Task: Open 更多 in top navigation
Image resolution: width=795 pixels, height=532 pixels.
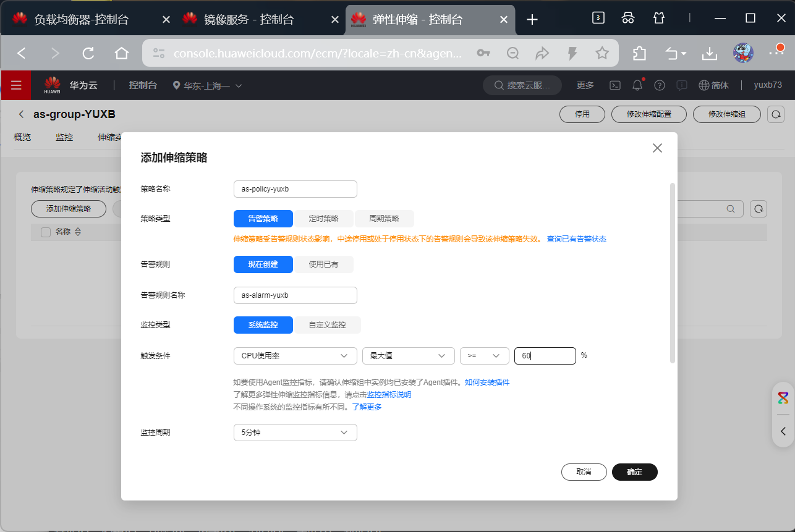Action: tap(585, 85)
